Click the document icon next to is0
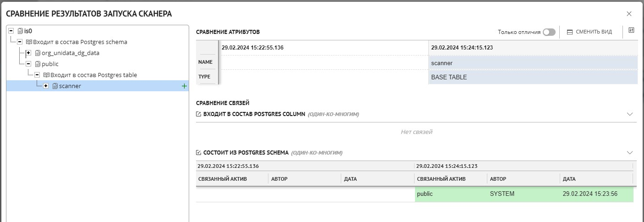 [x=20, y=31]
